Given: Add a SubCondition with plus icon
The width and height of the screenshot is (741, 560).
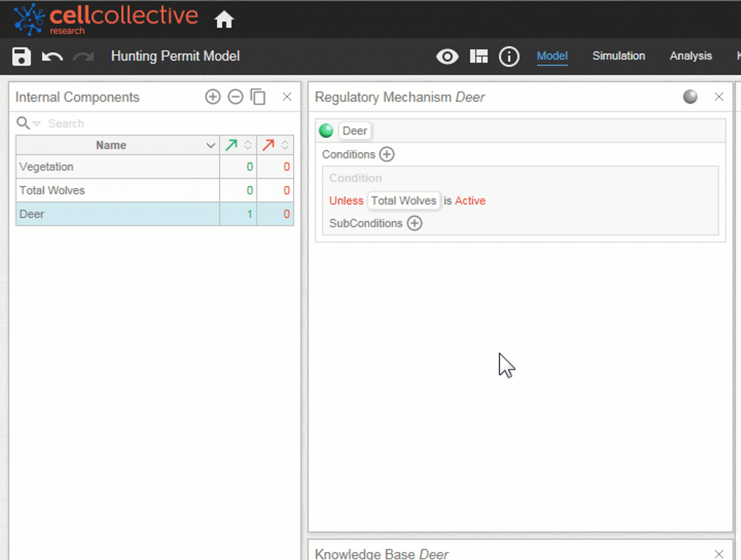Looking at the screenshot, I should pyautogui.click(x=414, y=223).
